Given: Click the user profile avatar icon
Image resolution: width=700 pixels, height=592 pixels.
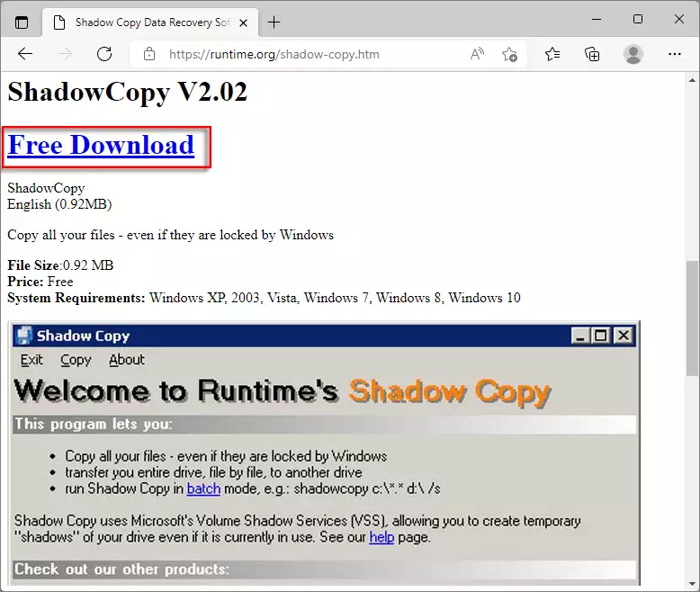Looking at the screenshot, I should [633, 54].
